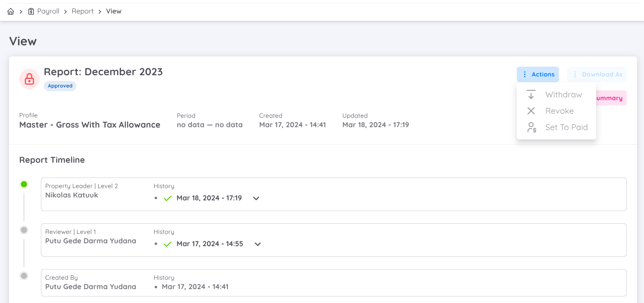Select Withdraw from Actions menu
Viewport: 644px width, 303px height.
coord(563,94)
